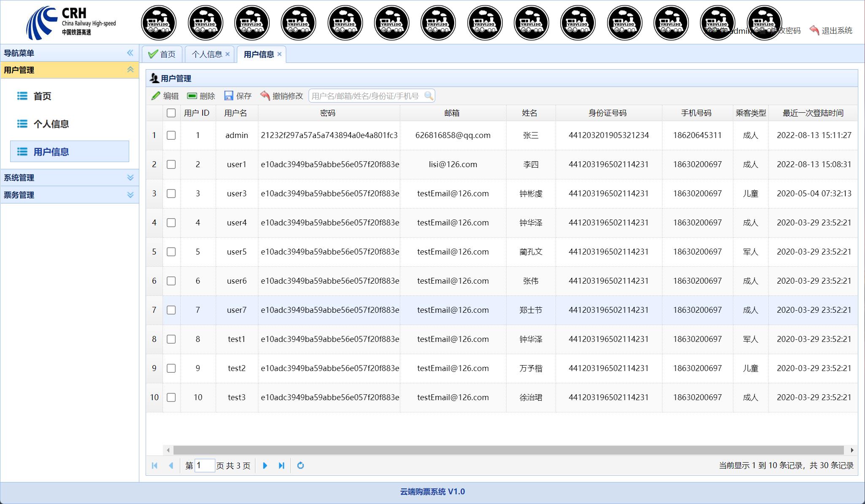The height and width of the screenshot is (504, 865).
Task: Toggle the select-all header checkbox
Action: (171, 113)
